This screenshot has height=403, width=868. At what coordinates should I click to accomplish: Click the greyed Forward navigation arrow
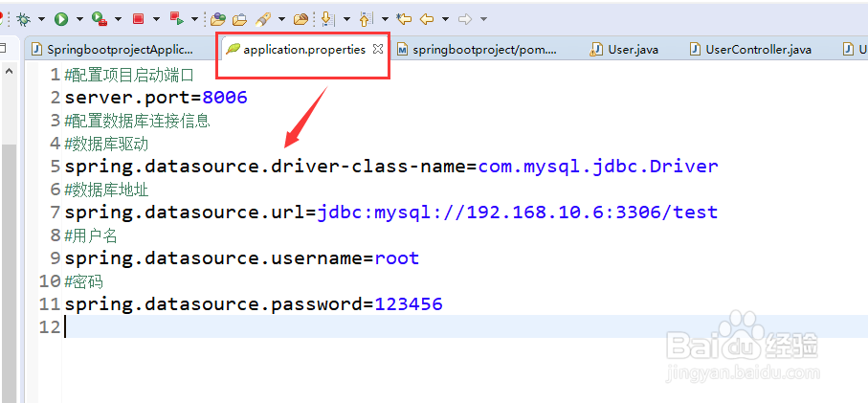[x=465, y=19]
